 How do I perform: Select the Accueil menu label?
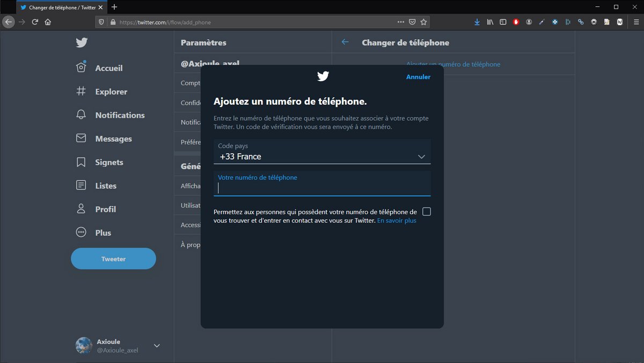pyautogui.click(x=109, y=68)
